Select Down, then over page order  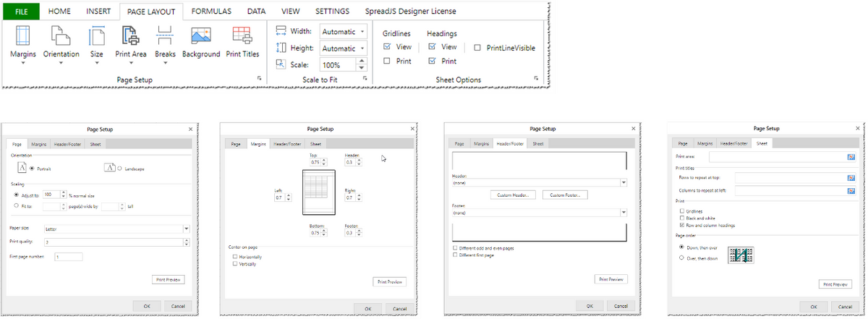click(681, 247)
